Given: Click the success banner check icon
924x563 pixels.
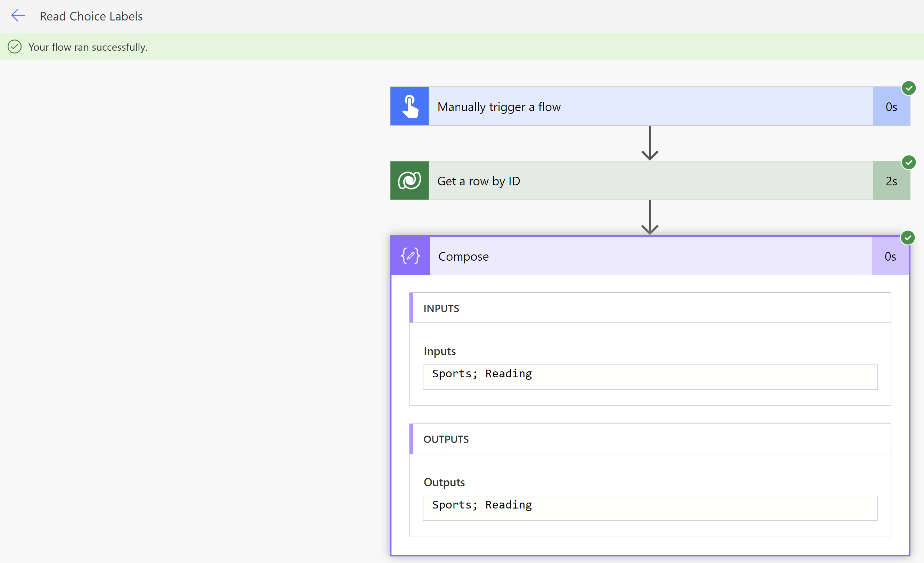Looking at the screenshot, I should (15, 47).
